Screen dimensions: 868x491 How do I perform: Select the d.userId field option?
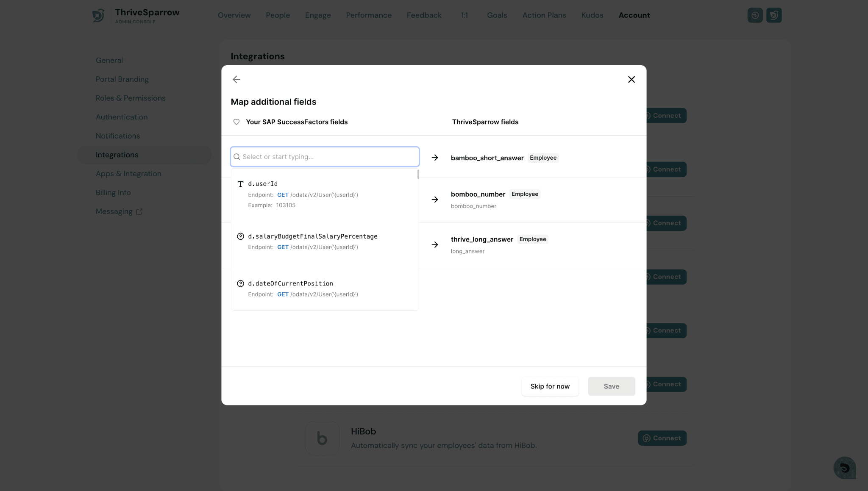[325, 194]
